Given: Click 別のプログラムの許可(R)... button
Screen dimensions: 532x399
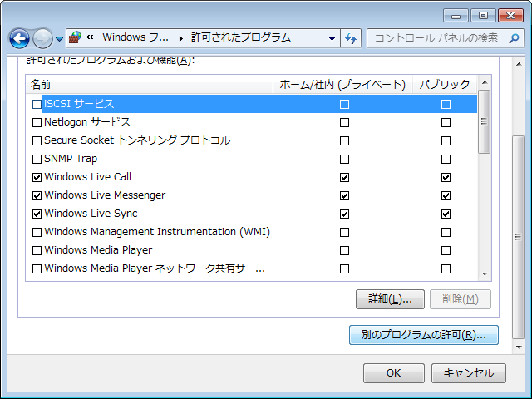Looking at the screenshot, I should [x=424, y=335].
